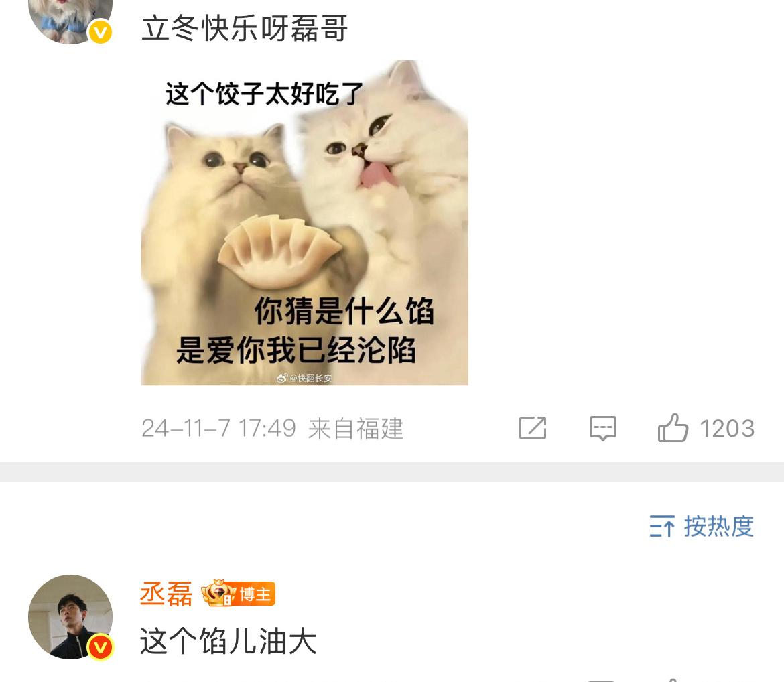Click the crown membership badge next to 丞磊
784x682 pixels.
point(218,593)
